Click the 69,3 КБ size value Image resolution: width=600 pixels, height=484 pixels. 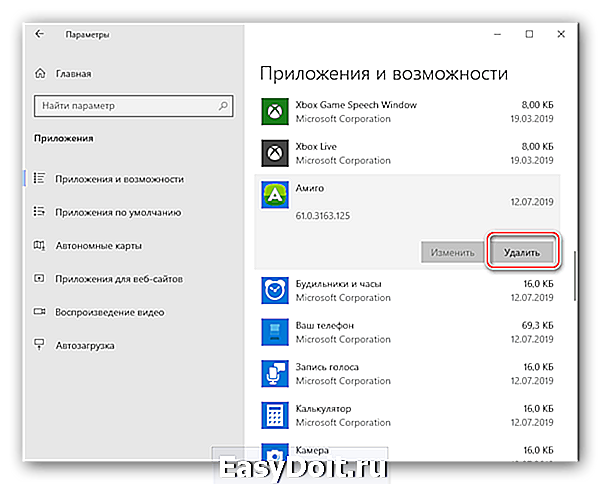coord(538,325)
